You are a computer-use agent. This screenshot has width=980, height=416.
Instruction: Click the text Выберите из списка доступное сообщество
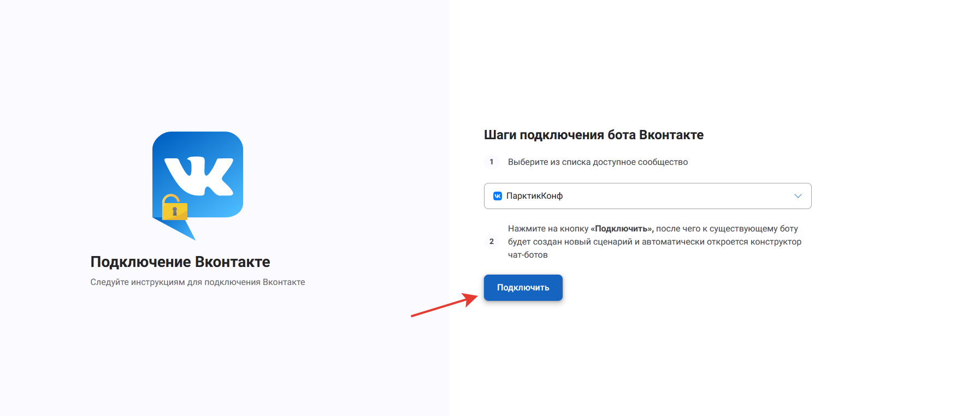click(598, 162)
